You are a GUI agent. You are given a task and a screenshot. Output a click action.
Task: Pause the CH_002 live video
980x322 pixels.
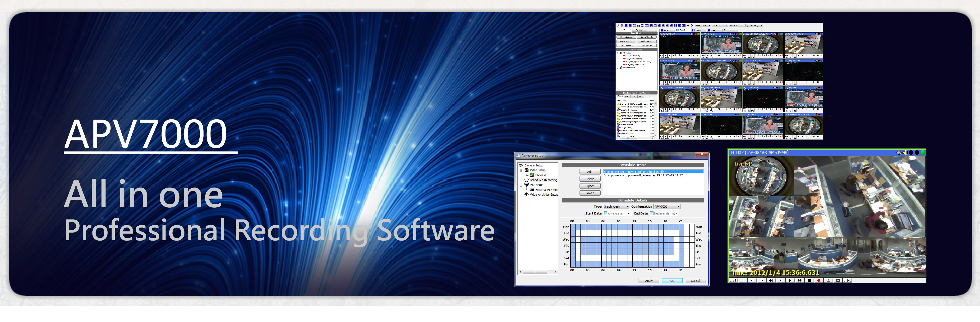743,281
